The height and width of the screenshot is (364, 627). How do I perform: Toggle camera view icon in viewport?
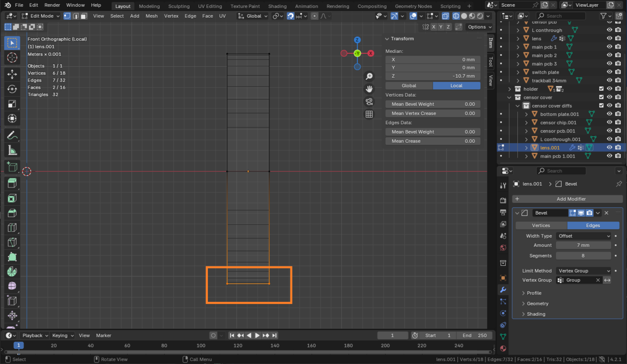click(x=369, y=101)
